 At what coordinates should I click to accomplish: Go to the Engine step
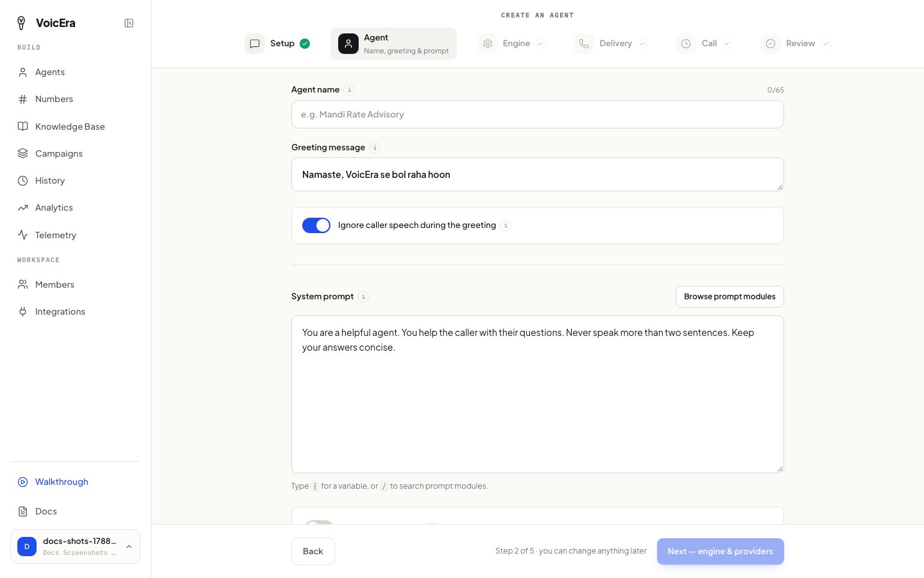tap(512, 44)
